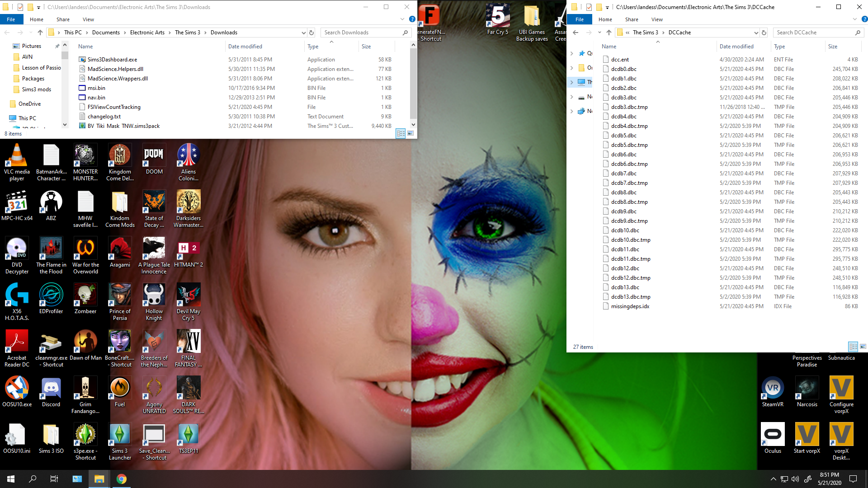Open UBI Games Backup saves folder
Viewport: 868px width, 488px height.
[532, 23]
